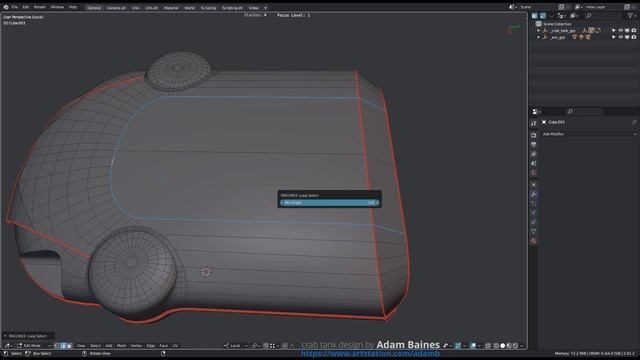Screen dimensions: 640x360
Task: Disable _crab_tank_grp in viewports (monitor icon)
Action: [627, 31]
